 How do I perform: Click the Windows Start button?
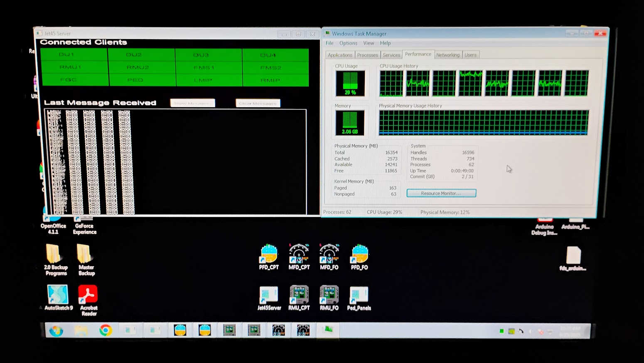(56, 331)
